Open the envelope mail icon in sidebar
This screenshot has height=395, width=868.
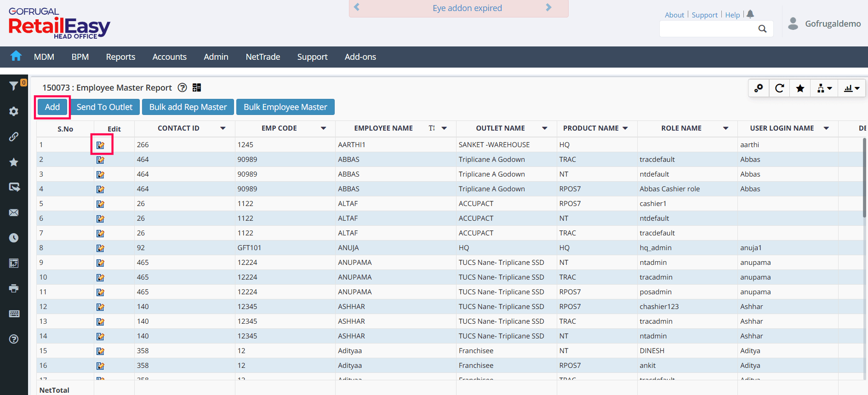14,212
